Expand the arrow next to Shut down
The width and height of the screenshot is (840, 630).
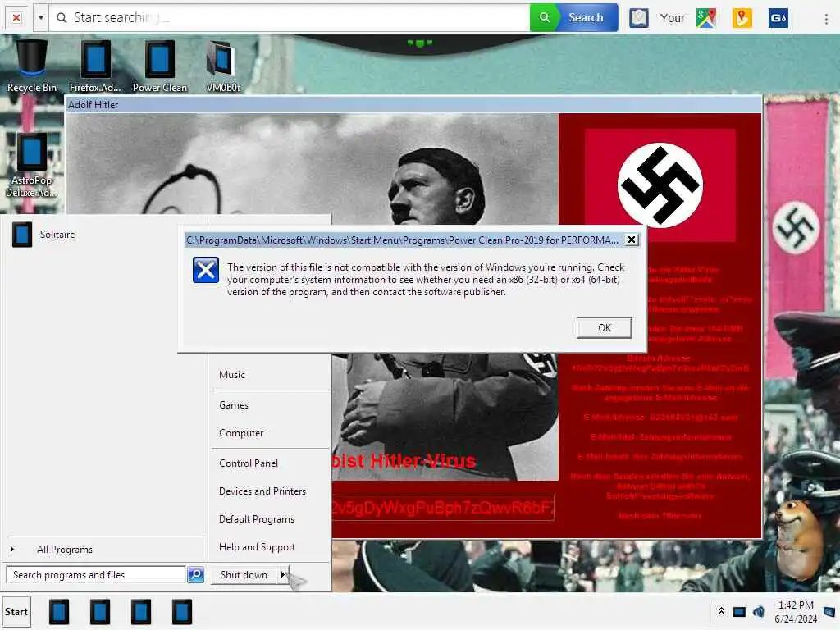(283, 575)
